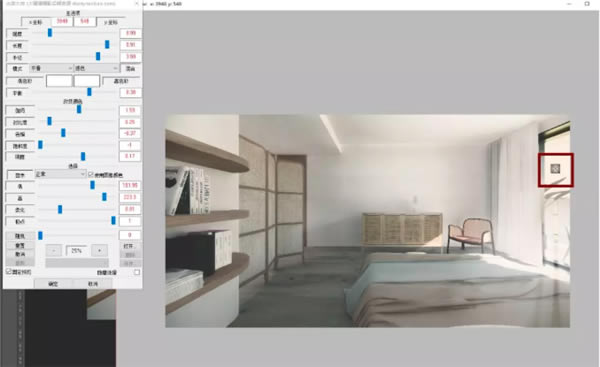Close the plugin settings dialog

pos(137,3)
